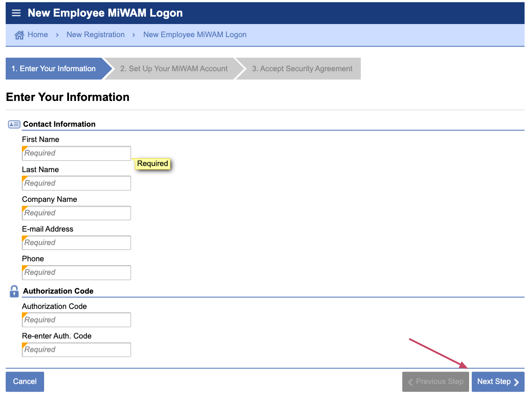Viewport: 532px width, 402px height.
Task: Open New Registration breadcrumb link
Action: [96, 35]
